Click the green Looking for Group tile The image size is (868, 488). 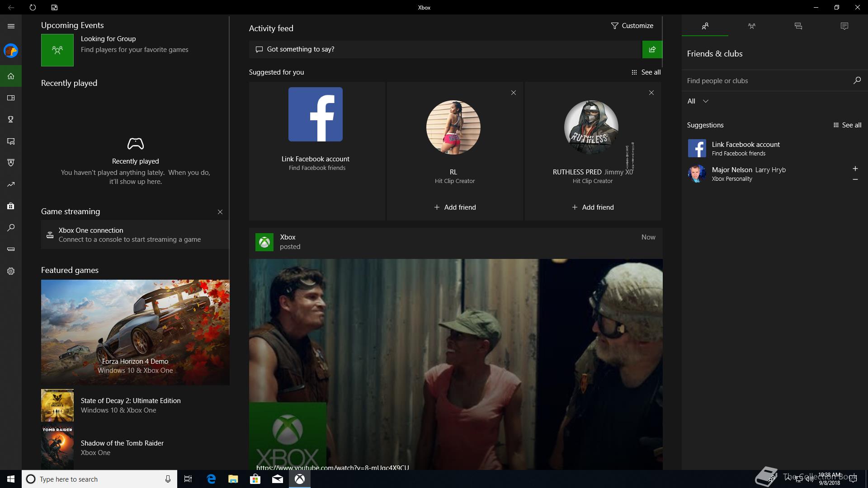[57, 50]
